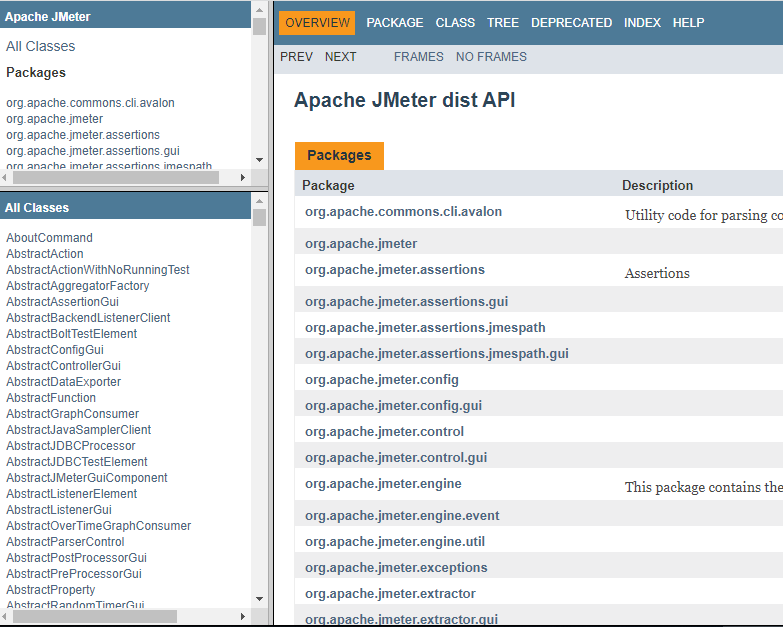
Task: Click left arrow of packages frame horizontal scrollbar
Action: click(x=7, y=177)
